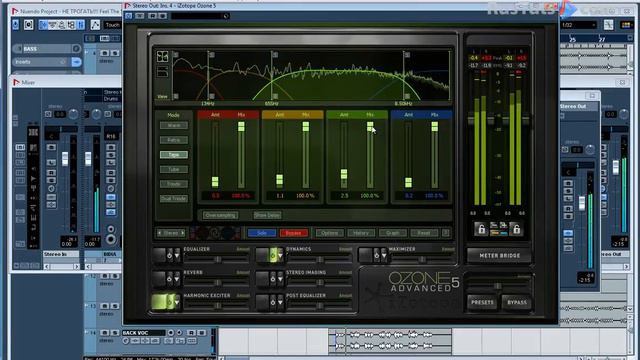Open the Stereo Imaging module preset arrow

click(x=280, y=279)
